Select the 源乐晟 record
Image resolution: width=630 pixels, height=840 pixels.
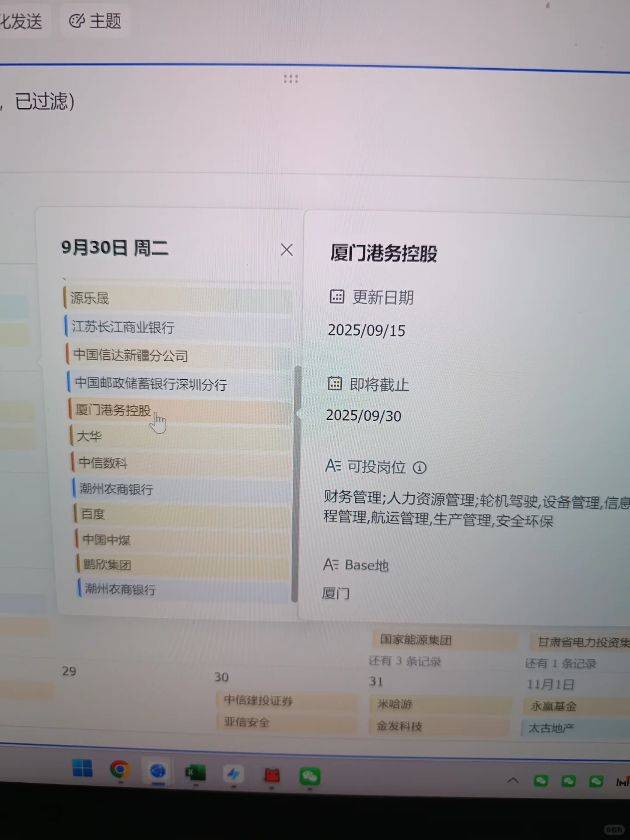pos(177,298)
